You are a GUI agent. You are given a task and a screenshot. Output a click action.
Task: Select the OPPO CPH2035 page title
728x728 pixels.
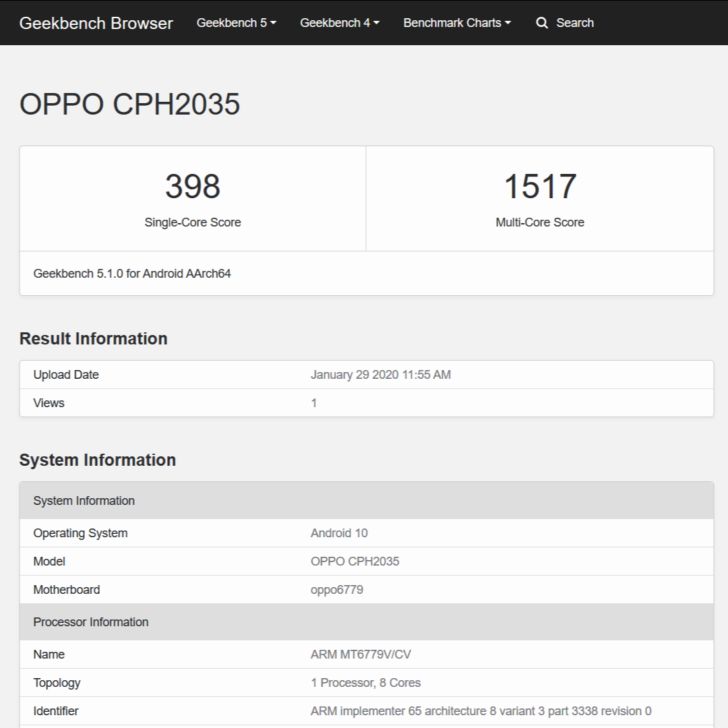[129, 104]
